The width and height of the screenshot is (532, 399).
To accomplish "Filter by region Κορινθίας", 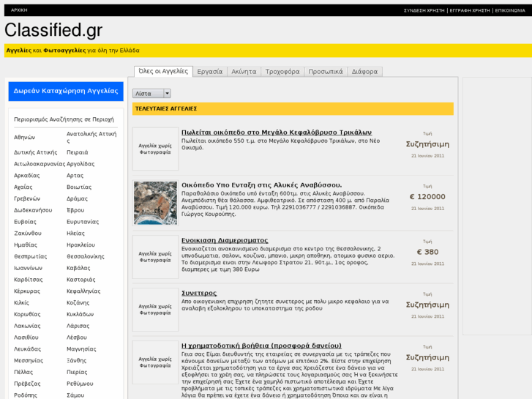I will pos(27,314).
